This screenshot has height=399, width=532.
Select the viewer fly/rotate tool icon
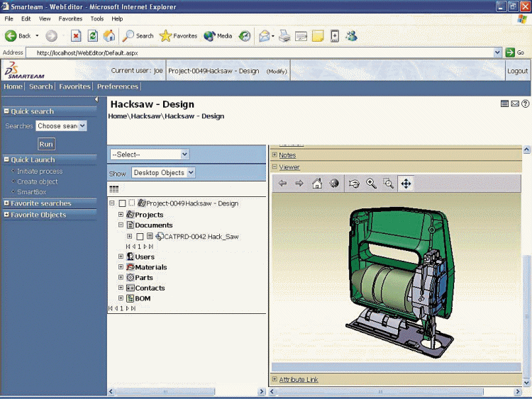click(x=354, y=184)
